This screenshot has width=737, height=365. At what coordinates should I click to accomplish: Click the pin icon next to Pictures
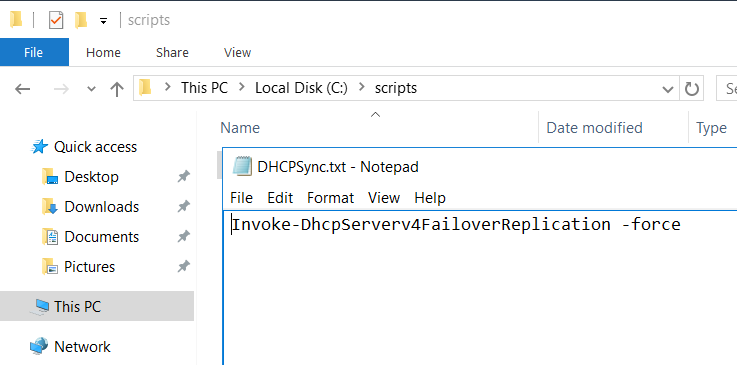coord(183,267)
